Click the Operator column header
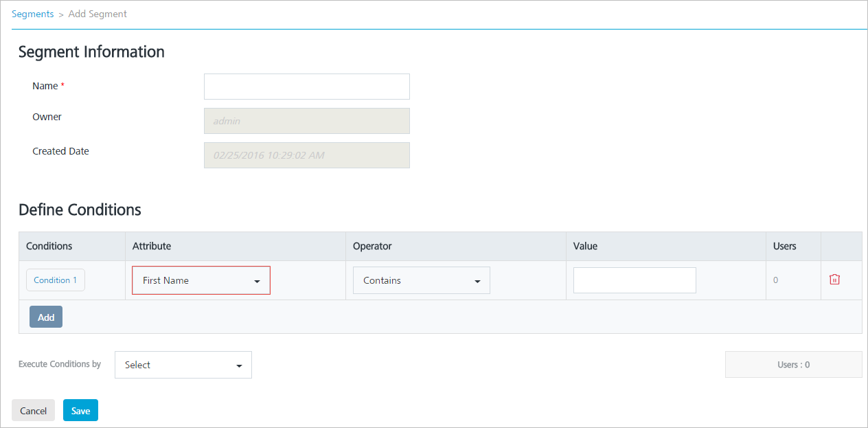This screenshot has width=868, height=428. tap(372, 246)
